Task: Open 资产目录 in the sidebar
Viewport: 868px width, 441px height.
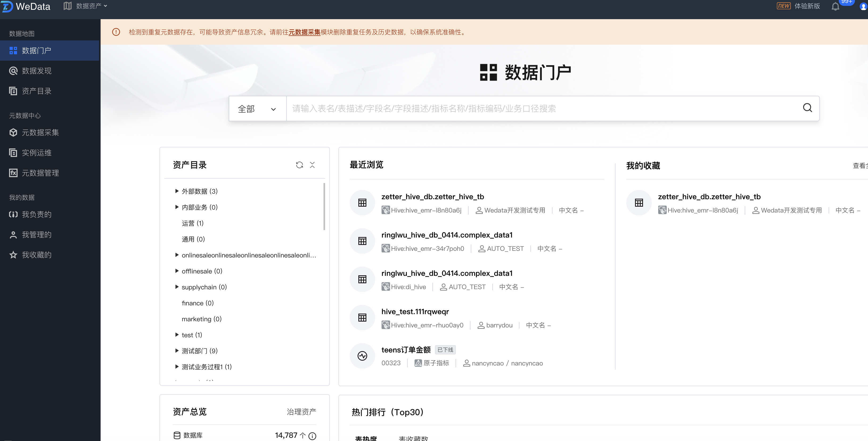Action: pos(50,91)
